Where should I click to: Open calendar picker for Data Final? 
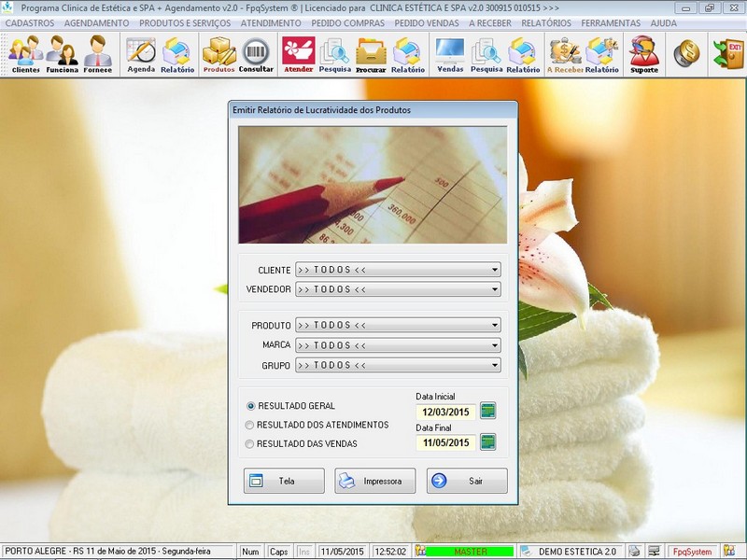[x=487, y=441]
